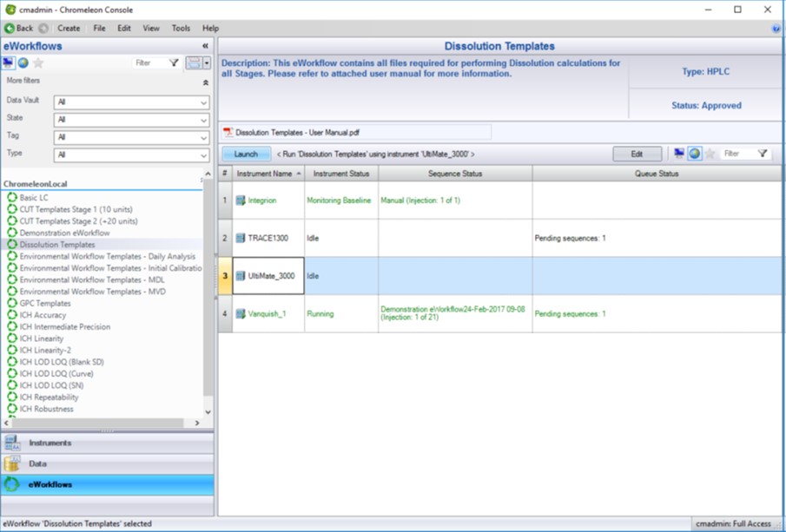Toggle the globe filter beside Edit button

pos(695,154)
